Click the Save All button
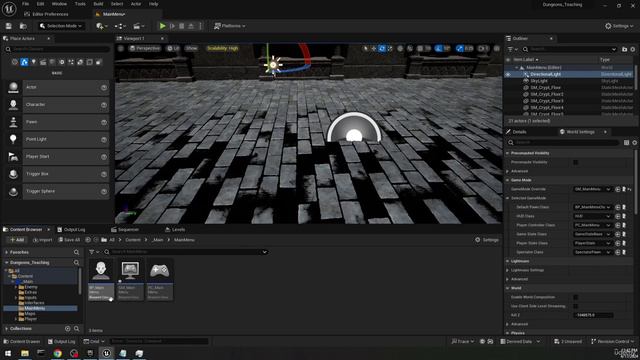640x360 pixels. pyautogui.click(x=69, y=240)
